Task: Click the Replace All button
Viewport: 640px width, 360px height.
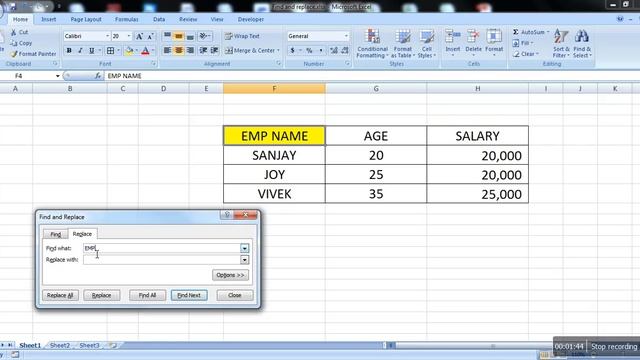Action: (60, 295)
